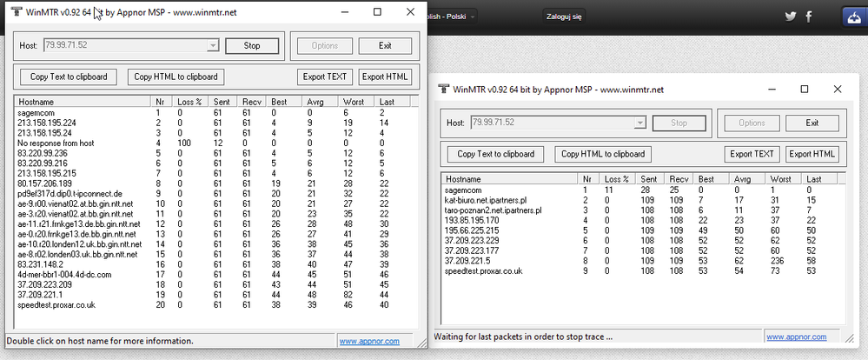Minimize the right WinMTR window
Image resolution: width=868 pixels, height=360 pixels.
pyautogui.click(x=765, y=89)
